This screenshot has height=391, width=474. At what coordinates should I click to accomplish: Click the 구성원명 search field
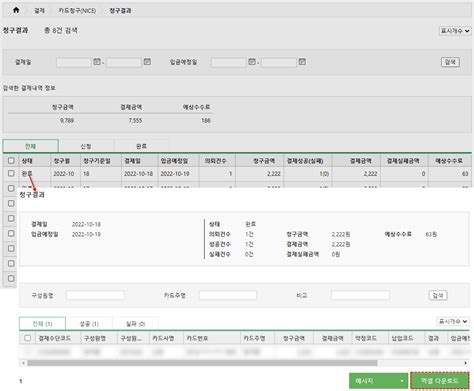95,295
